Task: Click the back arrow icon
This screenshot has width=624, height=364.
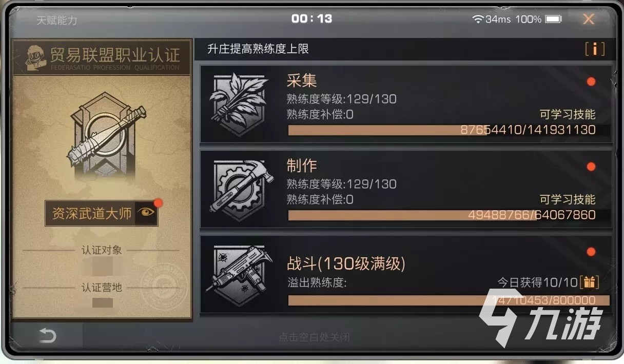Action: coord(47,336)
